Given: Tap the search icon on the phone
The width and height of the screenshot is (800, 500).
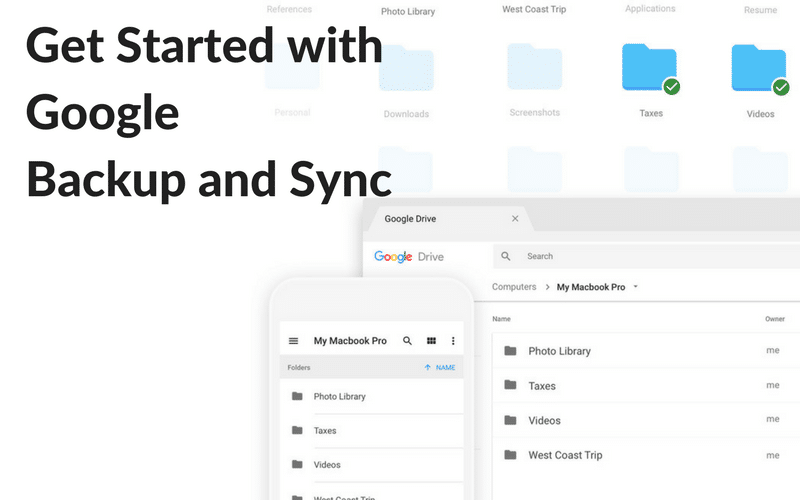Looking at the screenshot, I should click(x=407, y=341).
